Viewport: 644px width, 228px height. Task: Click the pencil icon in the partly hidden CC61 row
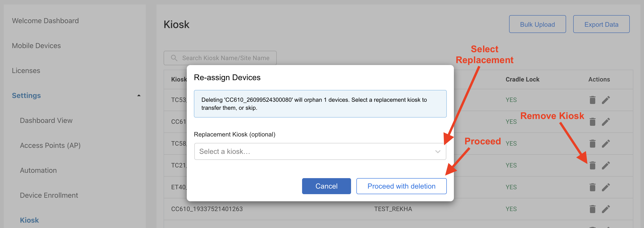[x=606, y=122]
